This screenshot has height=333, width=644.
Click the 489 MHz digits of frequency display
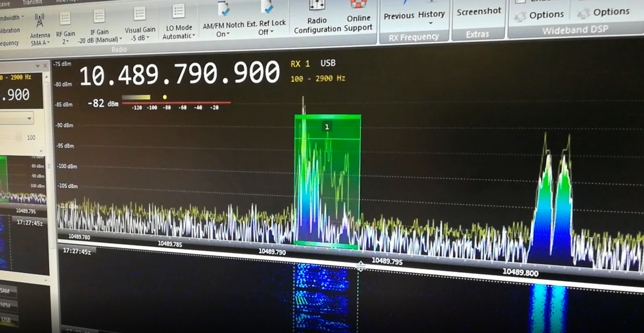[x=138, y=74]
